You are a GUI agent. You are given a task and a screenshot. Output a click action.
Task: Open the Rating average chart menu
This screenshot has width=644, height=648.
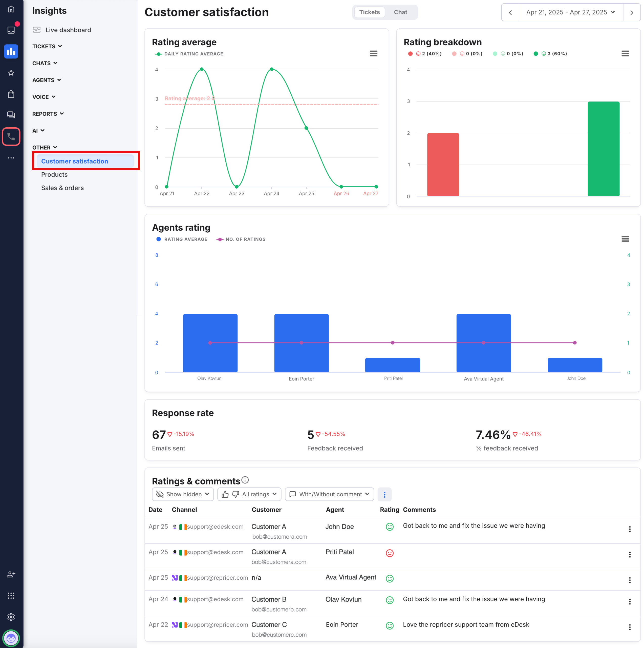click(373, 54)
